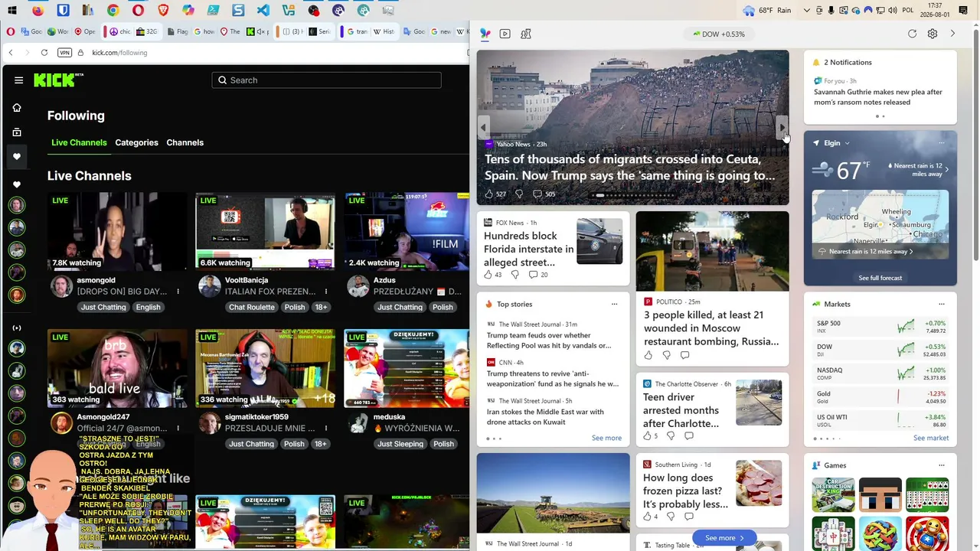Screen dimensions: 980x551
Task: Go back in the Opera browser
Action: [x=11, y=53]
